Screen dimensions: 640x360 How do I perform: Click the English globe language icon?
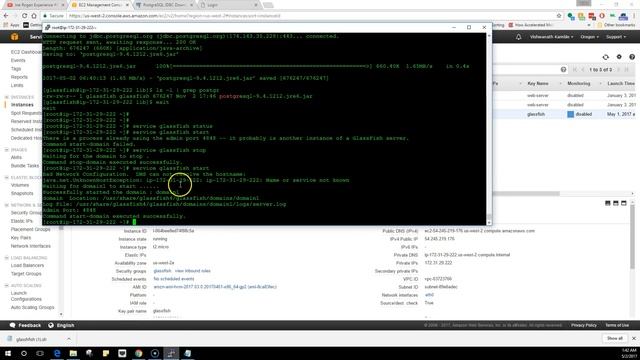51,325
